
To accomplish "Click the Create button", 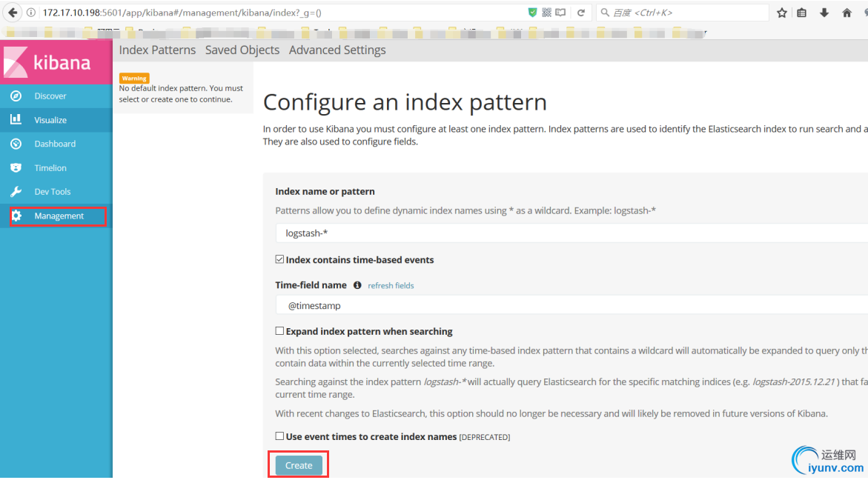I will pyautogui.click(x=299, y=466).
